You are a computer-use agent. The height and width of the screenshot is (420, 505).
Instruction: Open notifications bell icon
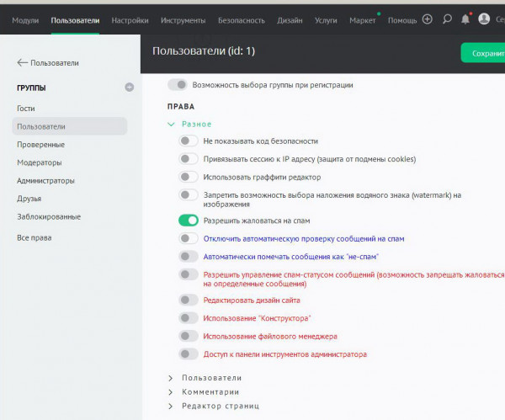point(465,19)
